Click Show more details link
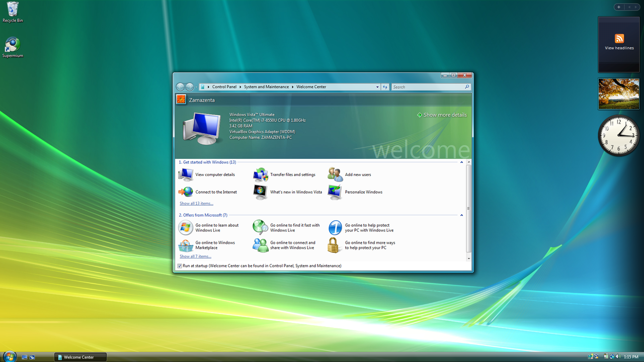This screenshot has height=362, width=644. pos(442,115)
